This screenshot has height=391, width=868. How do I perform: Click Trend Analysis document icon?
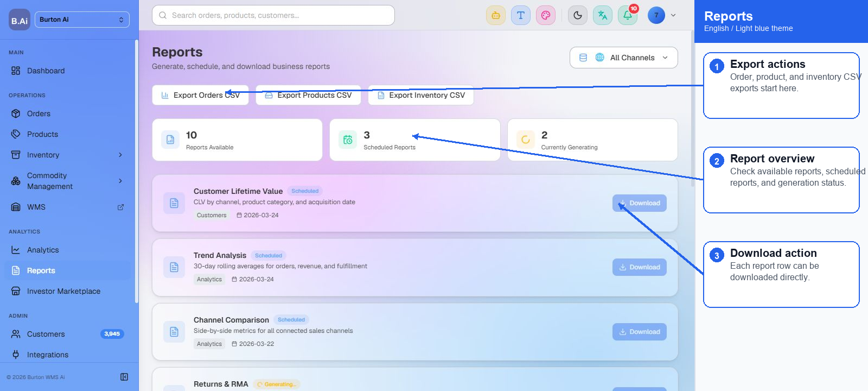pyautogui.click(x=174, y=267)
